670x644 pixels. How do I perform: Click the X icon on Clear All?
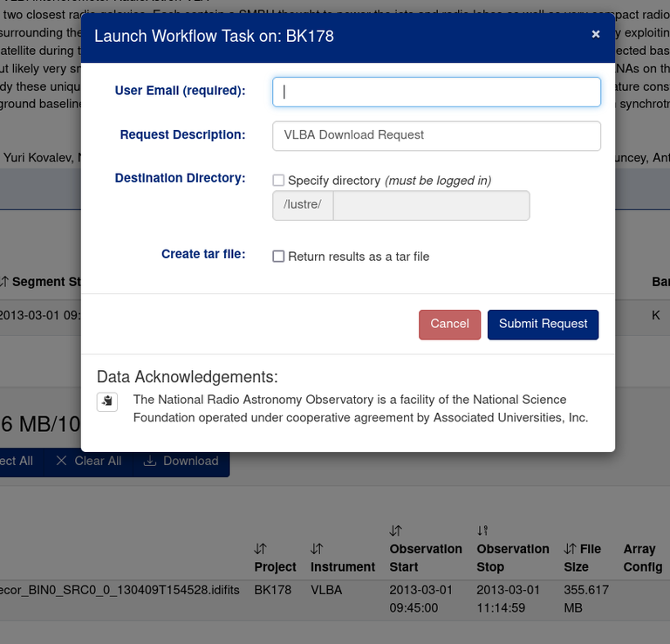tap(61, 461)
